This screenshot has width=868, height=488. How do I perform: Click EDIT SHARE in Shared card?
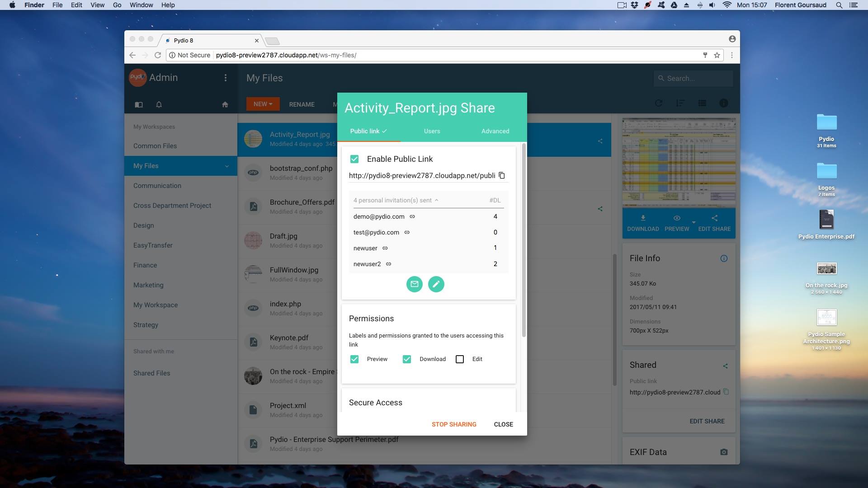coord(707,421)
